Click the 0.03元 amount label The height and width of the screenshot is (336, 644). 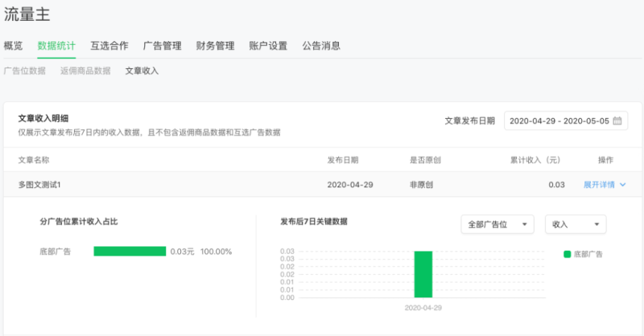coord(183,252)
